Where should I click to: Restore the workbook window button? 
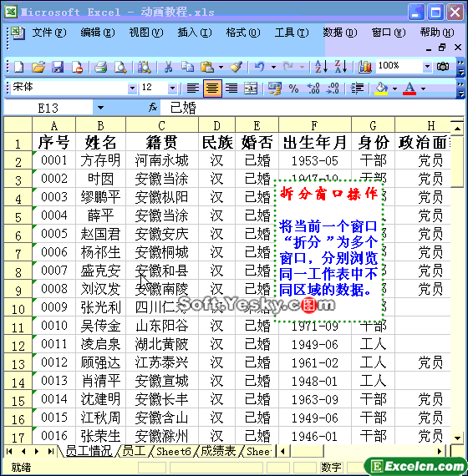click(x=442, y=47)
